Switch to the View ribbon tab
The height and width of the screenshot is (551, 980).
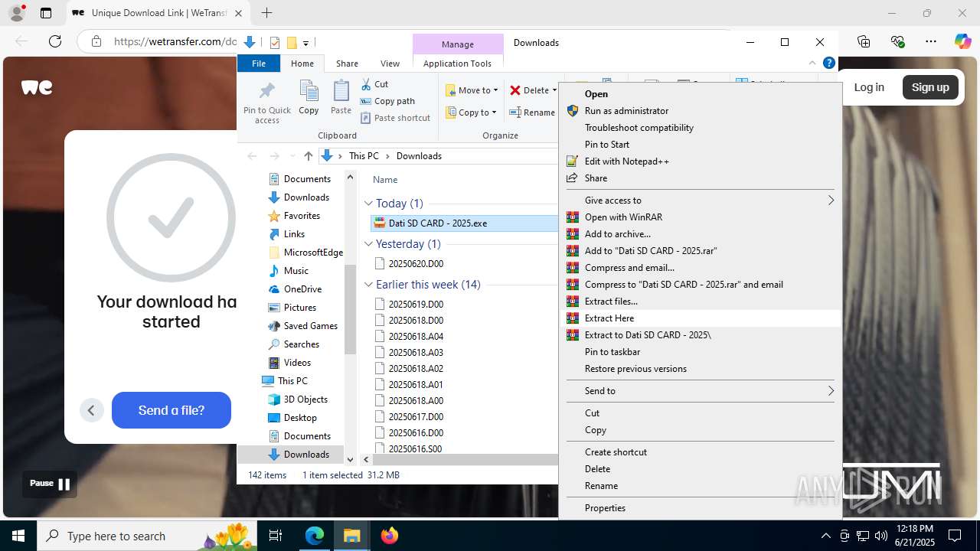(x=390, y=64)
